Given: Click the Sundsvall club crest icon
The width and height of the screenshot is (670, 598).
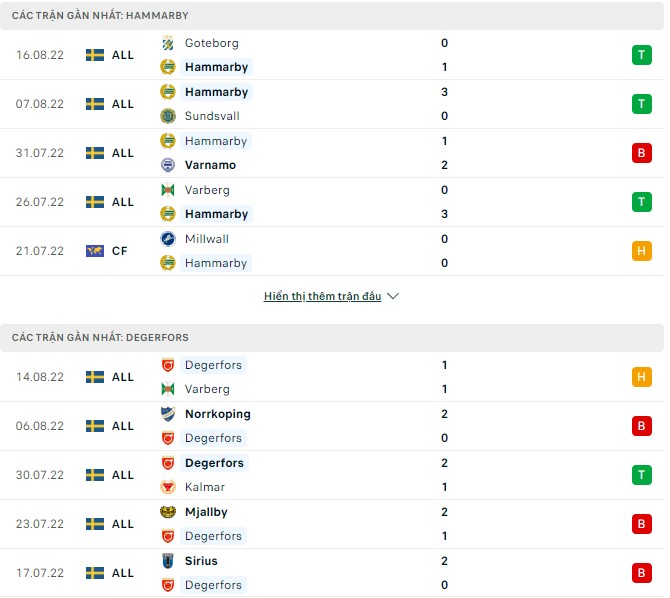Looking at the screenshot, I should click(x=167, y=116).
